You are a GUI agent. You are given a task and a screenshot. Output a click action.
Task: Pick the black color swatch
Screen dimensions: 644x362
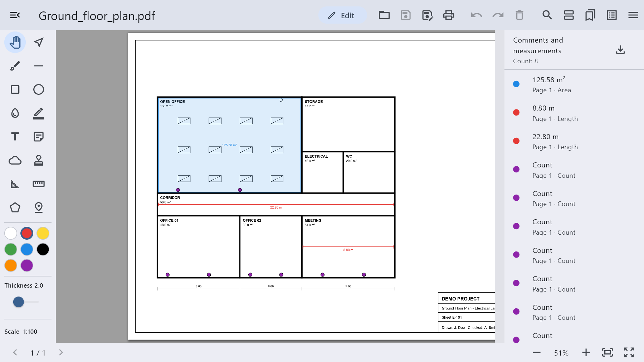43,249
